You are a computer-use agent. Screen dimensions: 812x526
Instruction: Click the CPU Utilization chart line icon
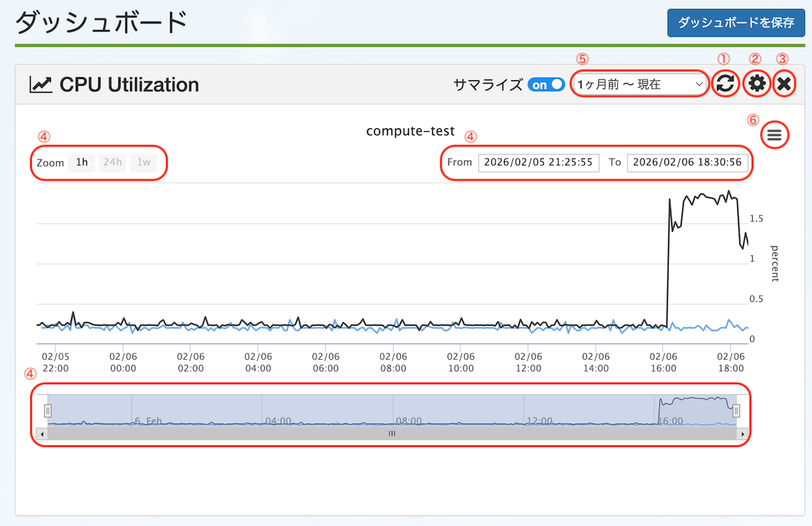(x=40, y=85)
